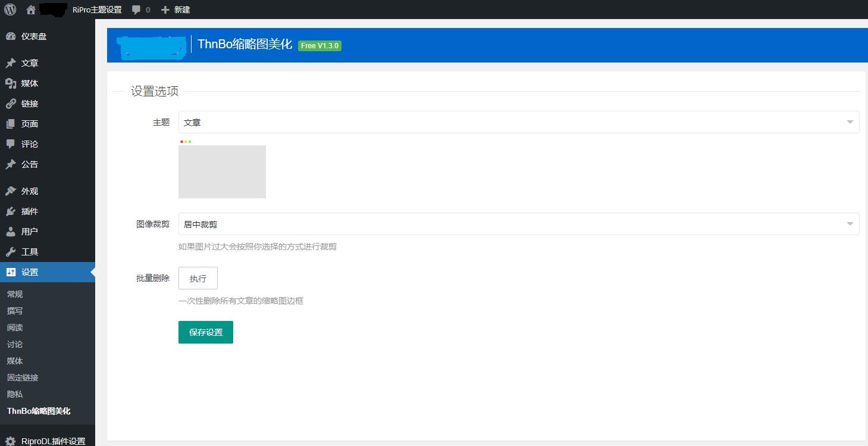Click the plug icon beside 插件
Image resolution: width=868 pixels, height=446 pixels.
(11, 211)
